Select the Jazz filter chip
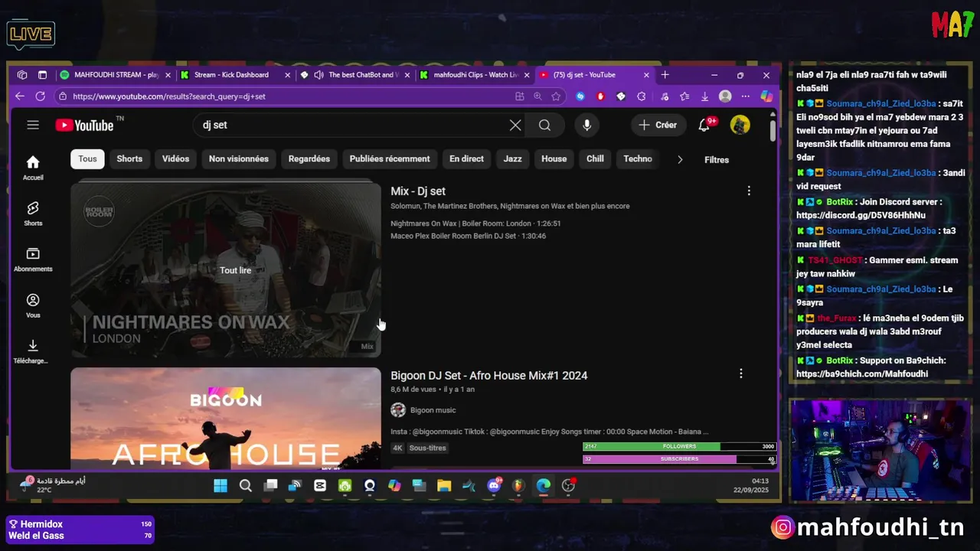Viewport: 980px width, 551px height. 513,158
